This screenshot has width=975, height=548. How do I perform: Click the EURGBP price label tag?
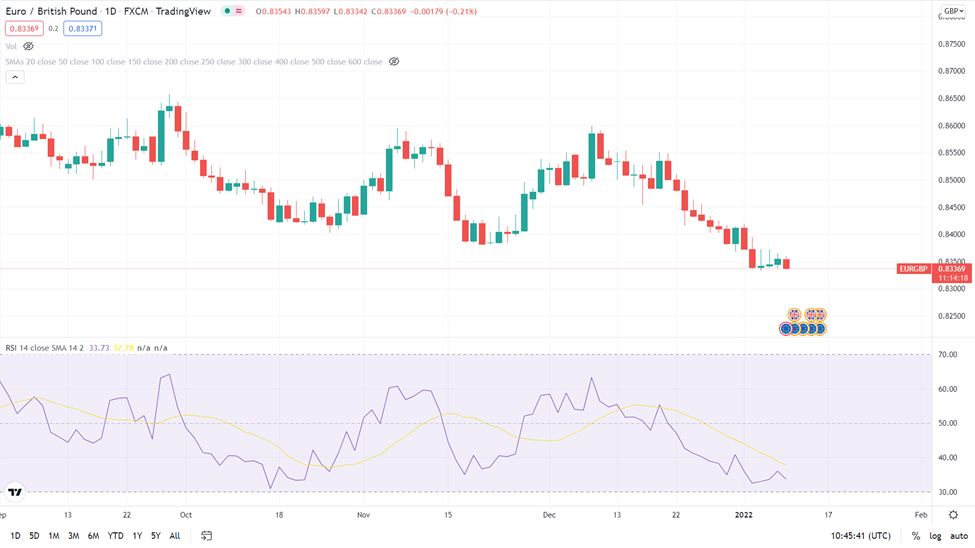click(913, 269)
